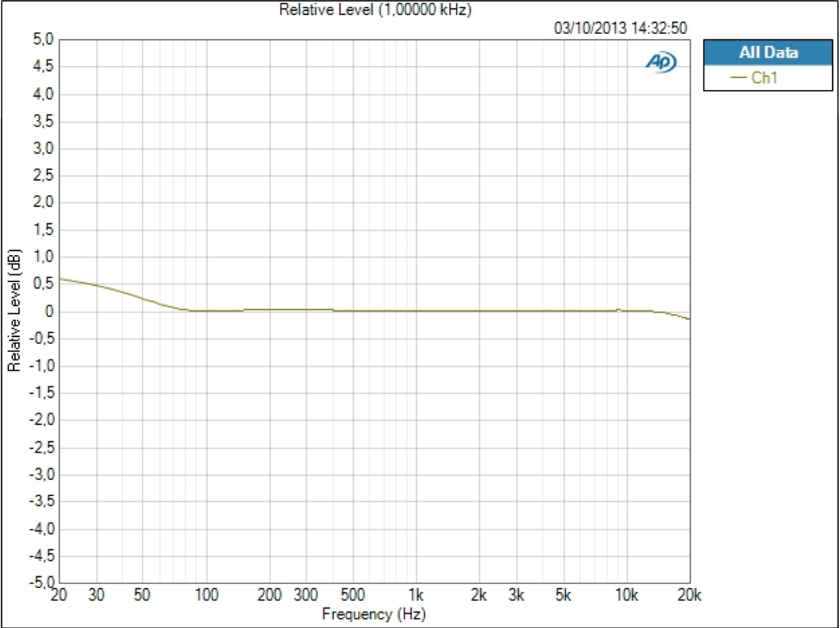The image size is (840, 628).
Task: Click the 30 Hz frequency tick label
Action: coord(96,595)
